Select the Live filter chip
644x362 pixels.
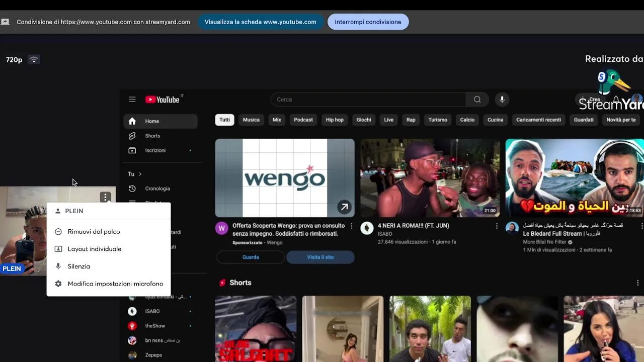[x=389, y=120]
